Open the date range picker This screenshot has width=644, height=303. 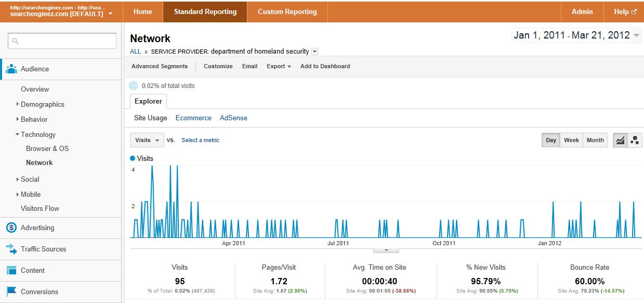(576, 35)
